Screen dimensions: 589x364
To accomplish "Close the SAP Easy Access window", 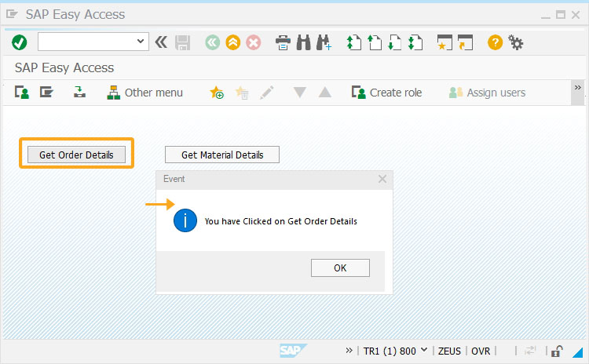I will pyautogui.click(x=576, y=15).
